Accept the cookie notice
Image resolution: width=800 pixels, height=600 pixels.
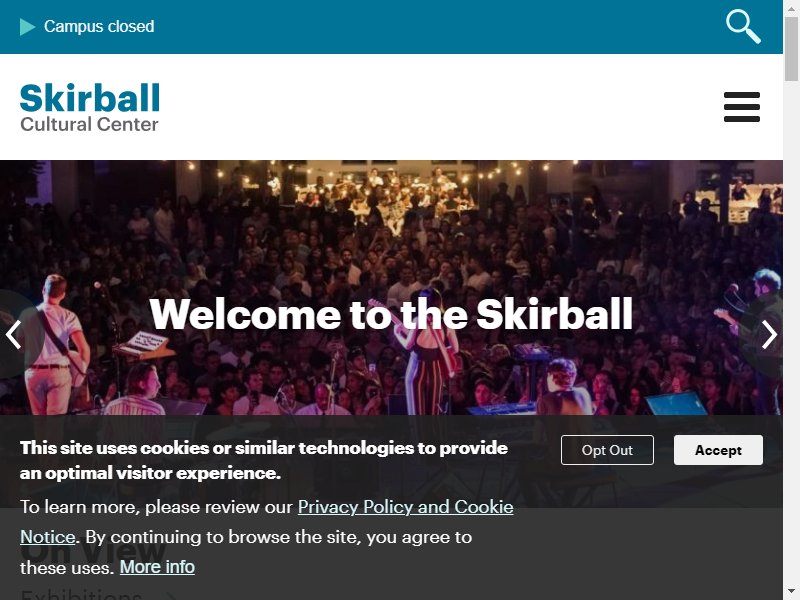718,450
